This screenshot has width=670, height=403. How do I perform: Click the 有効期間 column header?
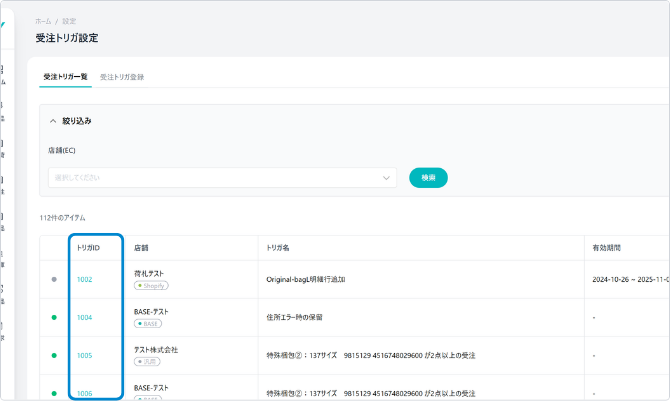click(x=607, y=247)
